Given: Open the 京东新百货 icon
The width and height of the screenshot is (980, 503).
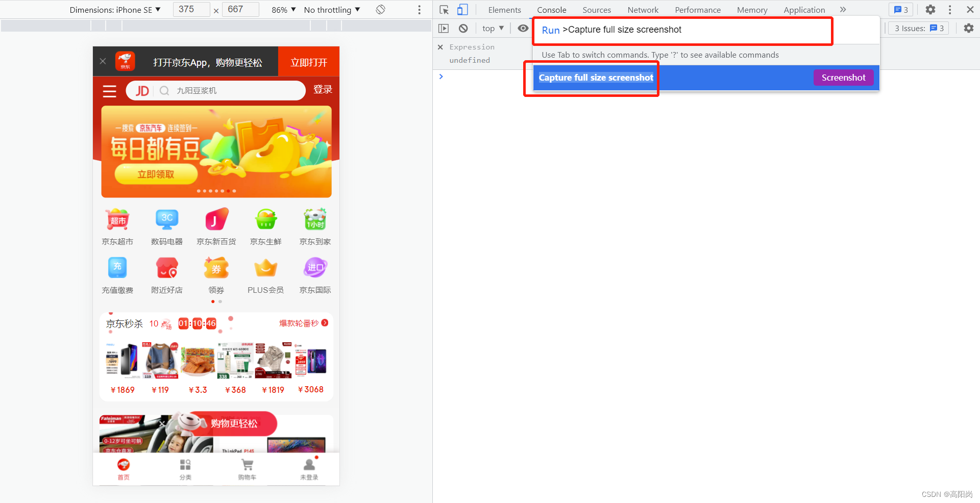Looking at the screenshot, I should 216,220.
